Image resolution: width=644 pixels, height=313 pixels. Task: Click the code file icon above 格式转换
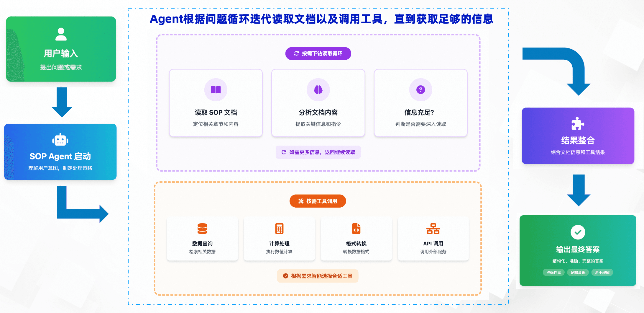point(356,229)
